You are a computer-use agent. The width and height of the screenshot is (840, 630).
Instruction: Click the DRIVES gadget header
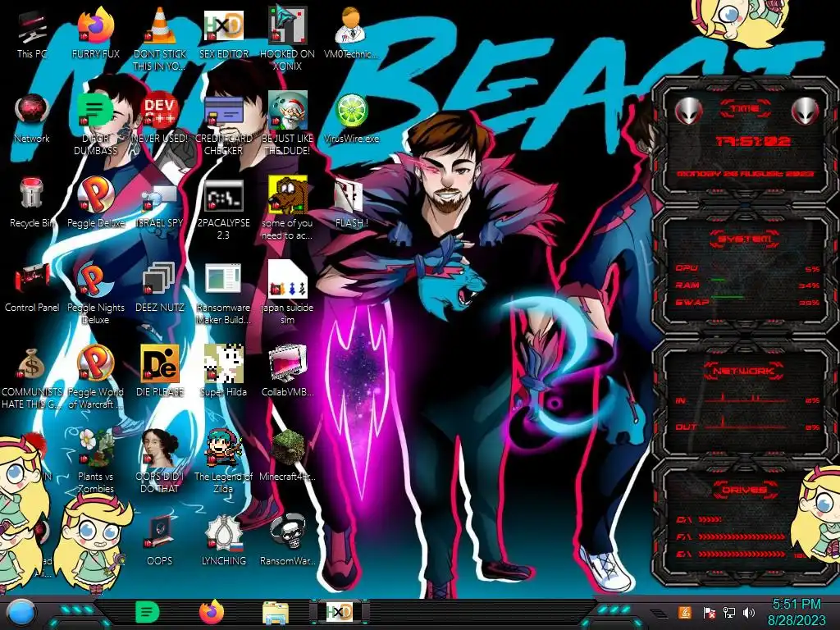[x=745, y=490]
